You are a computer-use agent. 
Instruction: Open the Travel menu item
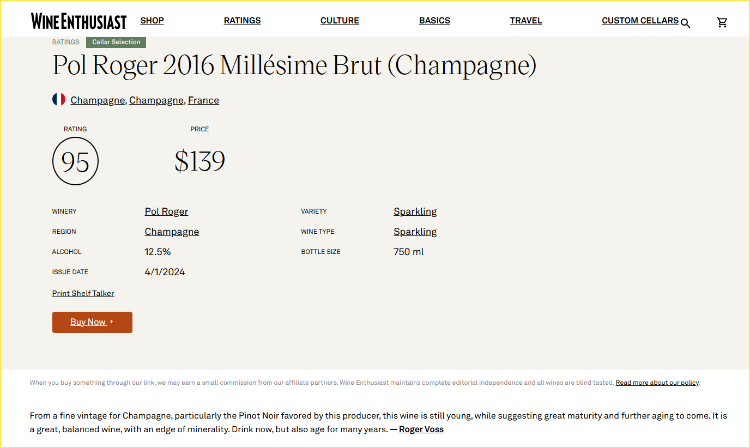pyautogui.click(x=526, y=20)
